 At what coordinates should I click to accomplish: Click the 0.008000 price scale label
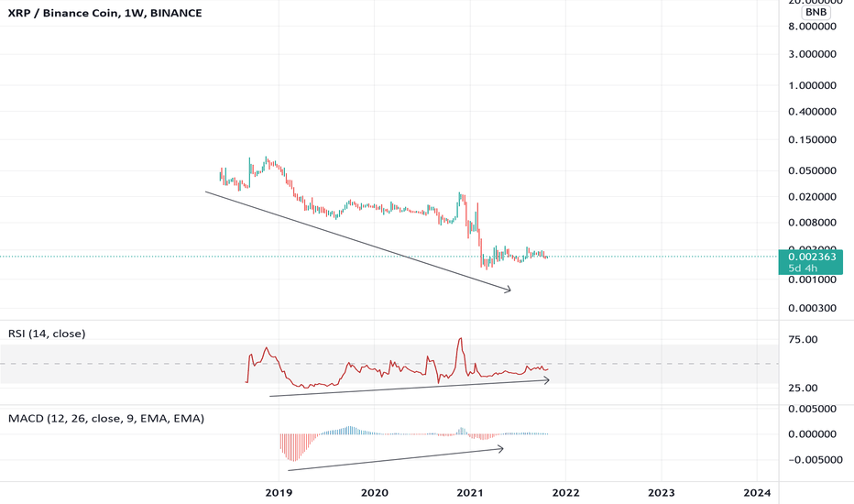(812, 223)
